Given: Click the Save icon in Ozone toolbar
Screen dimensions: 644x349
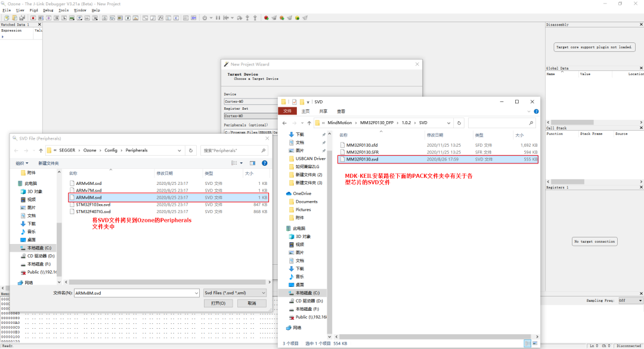Looking at the screenshot, I should pos(22,18).
